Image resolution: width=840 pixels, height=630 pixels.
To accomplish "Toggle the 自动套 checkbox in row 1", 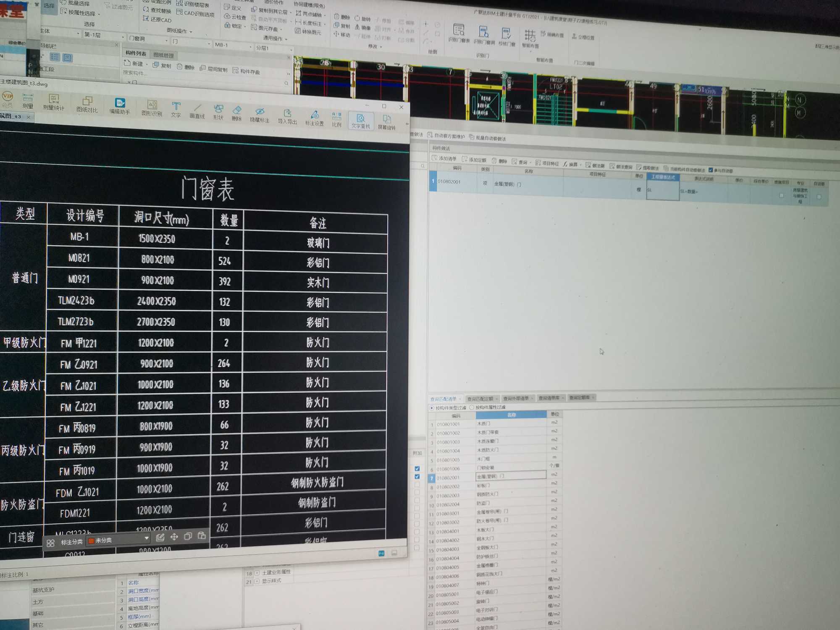I will coord(819,197).
